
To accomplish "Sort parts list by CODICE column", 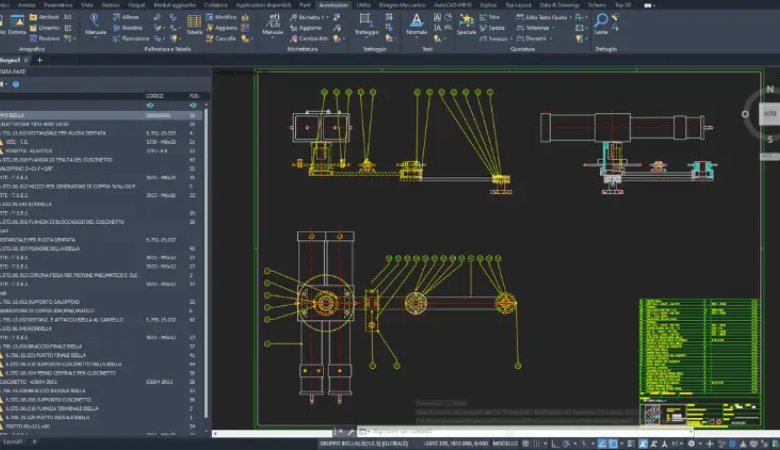I will (154, 96).
